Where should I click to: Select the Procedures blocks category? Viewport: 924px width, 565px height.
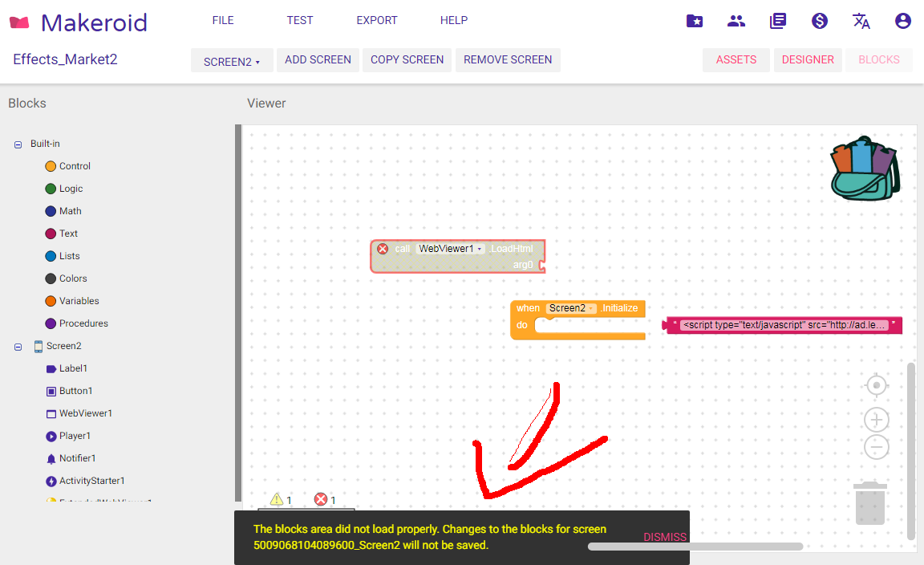(x=77, y=323)
